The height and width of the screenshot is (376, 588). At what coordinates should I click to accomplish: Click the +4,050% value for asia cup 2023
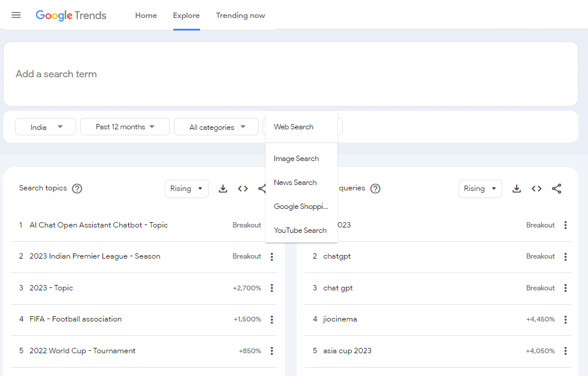pyautogui.click(x=541, y=351)
